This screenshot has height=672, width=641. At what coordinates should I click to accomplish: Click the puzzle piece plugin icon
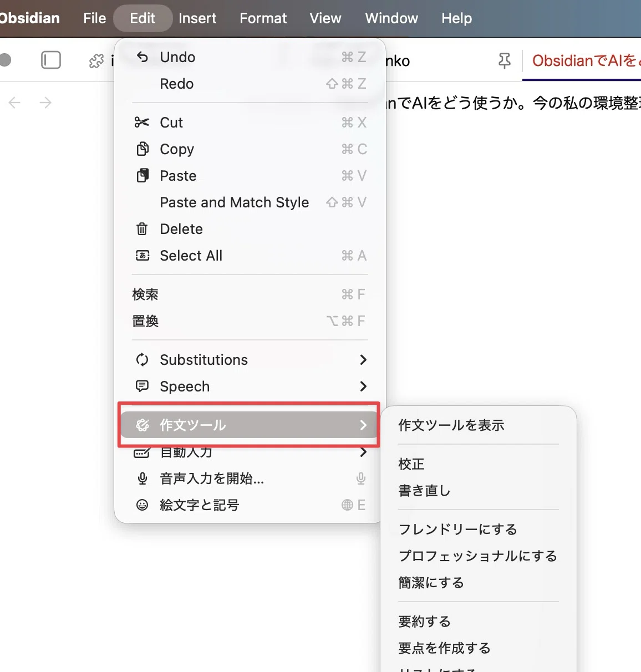pos(96,60)
